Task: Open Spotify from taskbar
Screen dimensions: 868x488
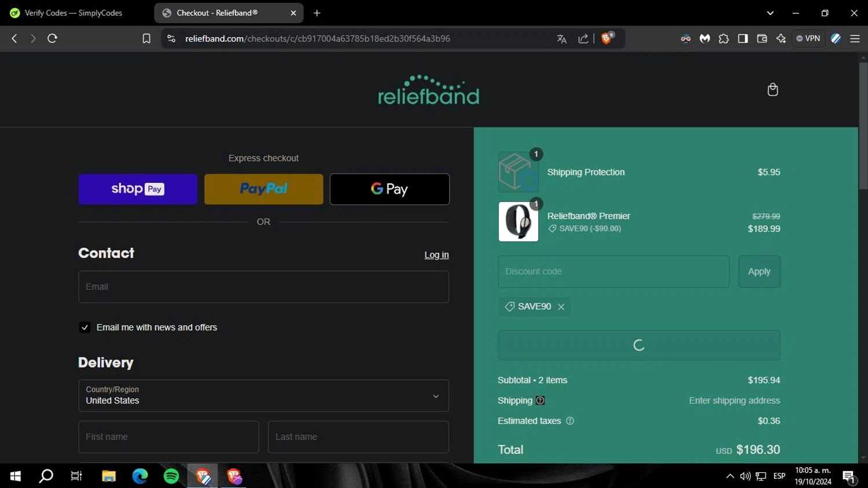Action: tap(171, 476)
